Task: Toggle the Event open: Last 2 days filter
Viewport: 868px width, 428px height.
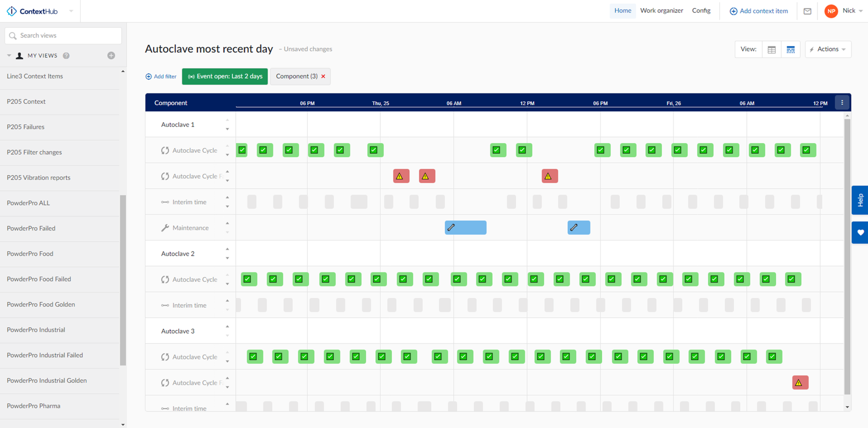Action: [x=225, y=76]
